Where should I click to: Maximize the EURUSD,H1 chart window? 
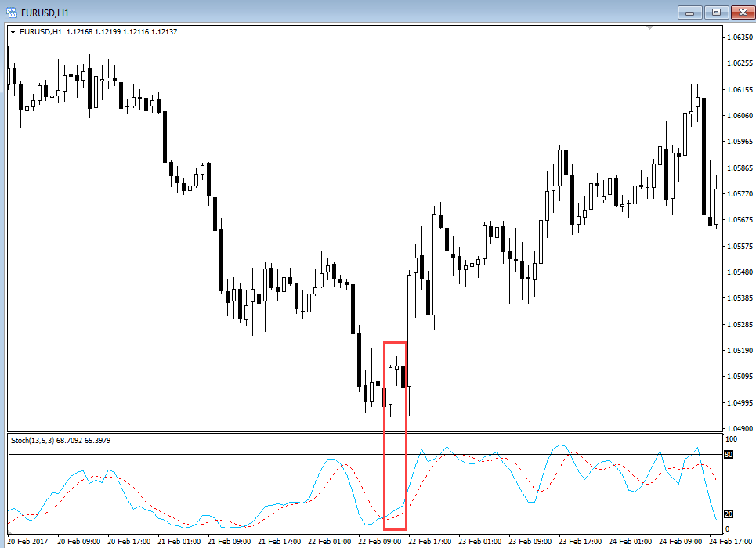pyautogui.click(x=715, y=12)
